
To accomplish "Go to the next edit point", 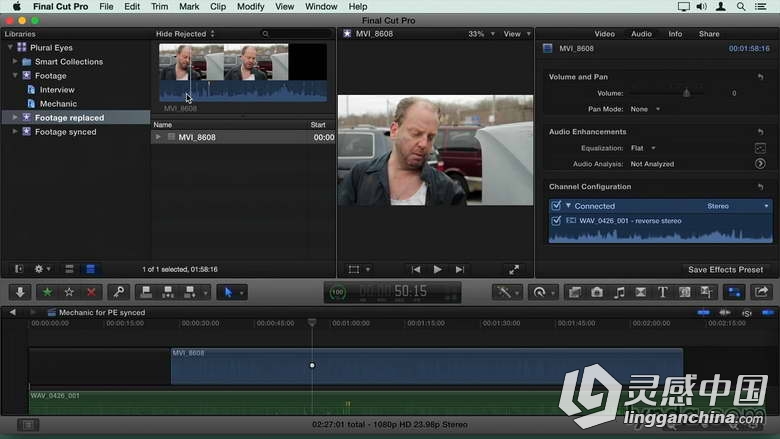I will click(x=460, y=269).
